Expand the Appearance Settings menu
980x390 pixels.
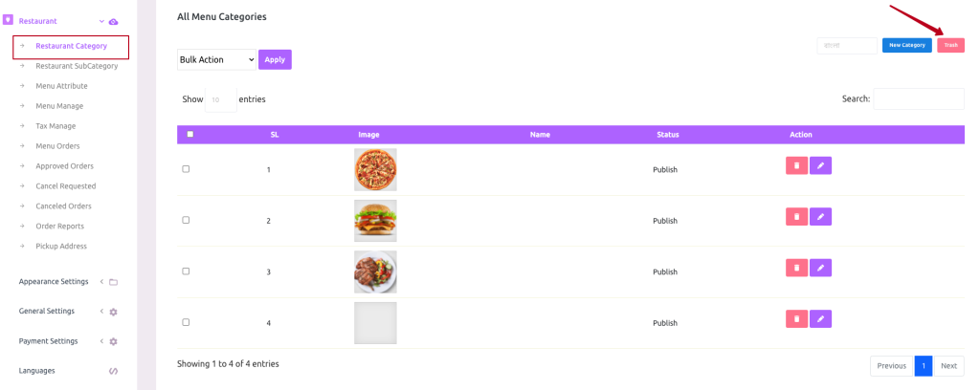(68, 281)
